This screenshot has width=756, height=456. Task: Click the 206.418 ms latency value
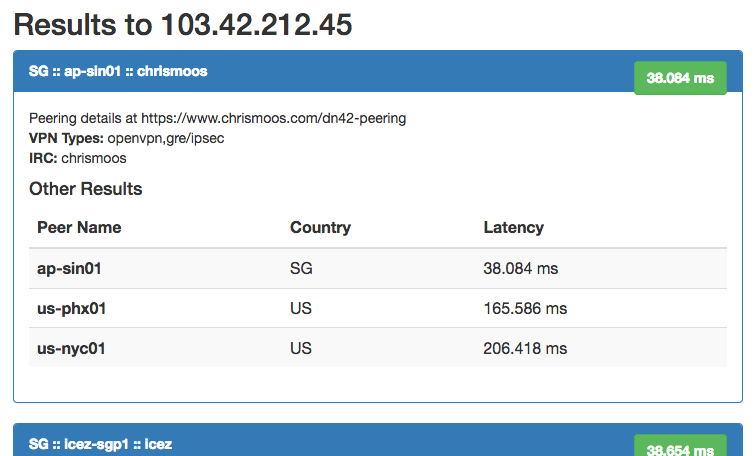pos(525,349)
